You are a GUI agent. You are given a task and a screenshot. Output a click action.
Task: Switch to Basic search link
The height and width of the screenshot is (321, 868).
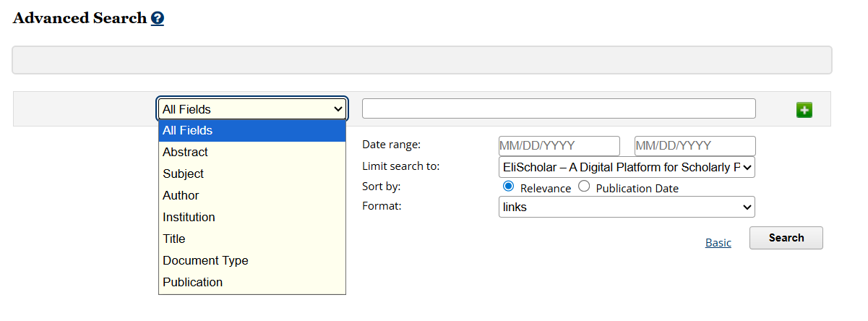tap(718, 243)
